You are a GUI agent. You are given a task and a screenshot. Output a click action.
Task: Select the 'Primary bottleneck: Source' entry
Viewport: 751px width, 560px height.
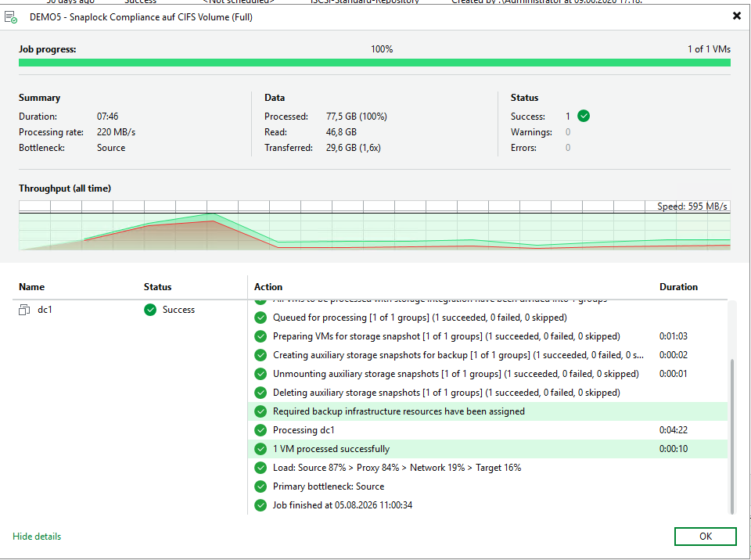pyautogui.click(x=487, y=486)
